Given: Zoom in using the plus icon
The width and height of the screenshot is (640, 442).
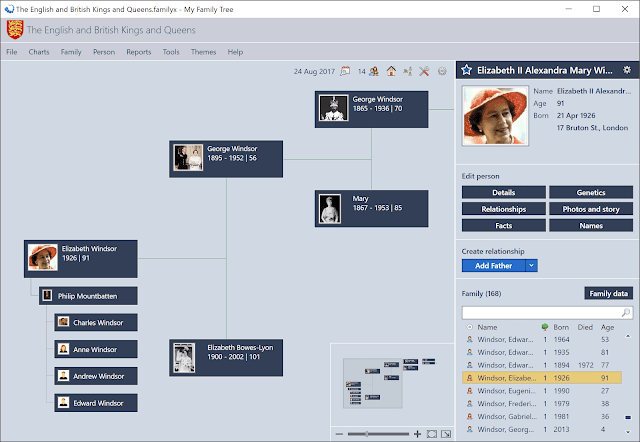Looking at the screenshot, I should (417, 434).
